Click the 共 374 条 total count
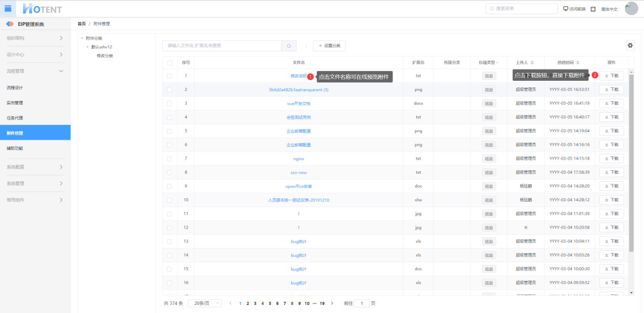 tap(173, 303)
